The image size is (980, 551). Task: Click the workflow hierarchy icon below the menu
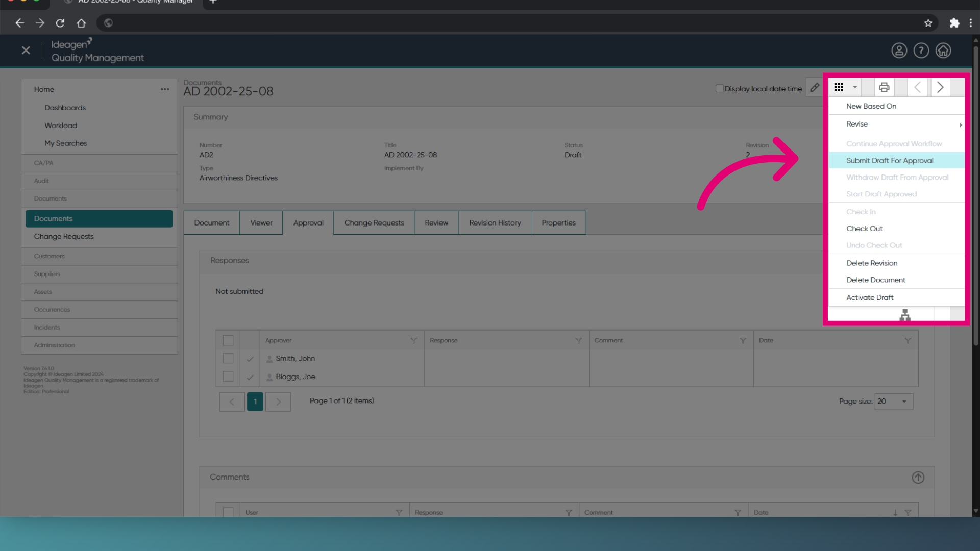coord(905,315)
